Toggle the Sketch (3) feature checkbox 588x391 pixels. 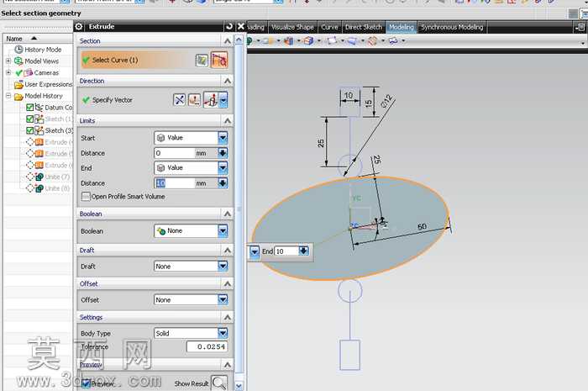(30, 130)
